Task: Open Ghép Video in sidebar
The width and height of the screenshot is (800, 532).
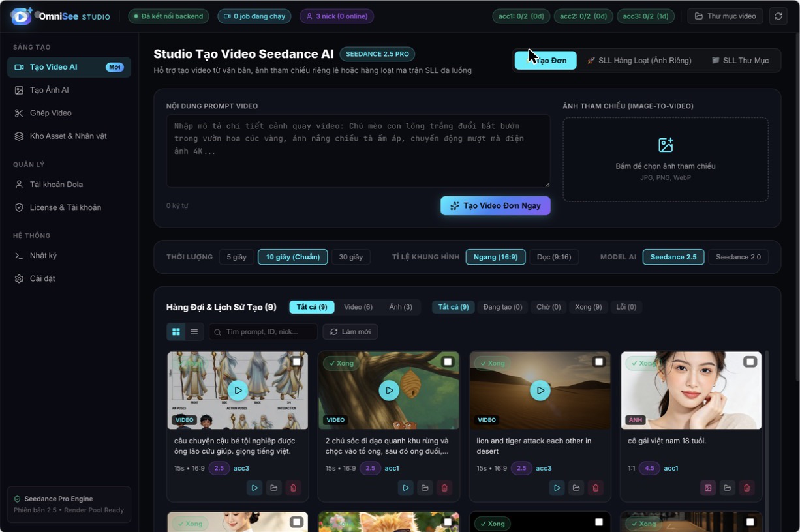Action: coord(69,113)
